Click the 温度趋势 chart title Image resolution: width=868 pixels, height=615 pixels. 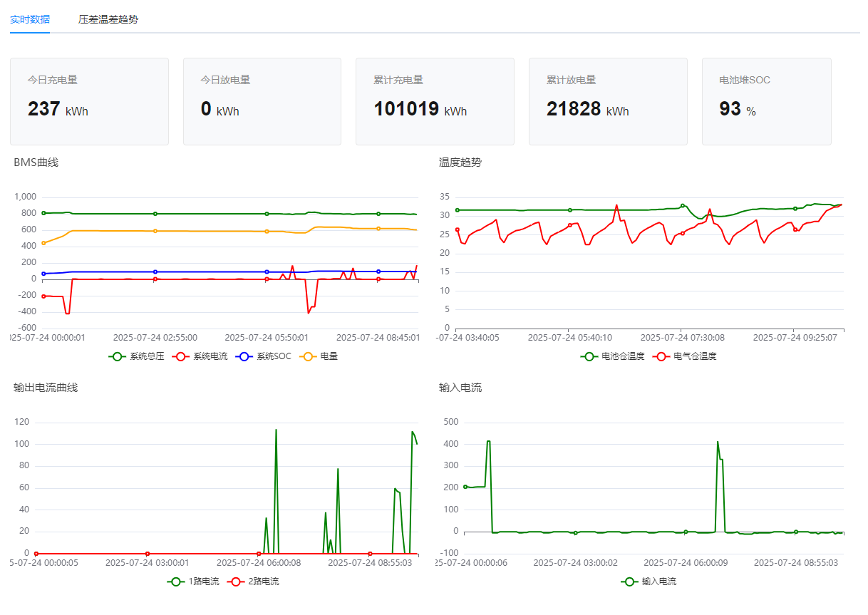tap(460, 162)
